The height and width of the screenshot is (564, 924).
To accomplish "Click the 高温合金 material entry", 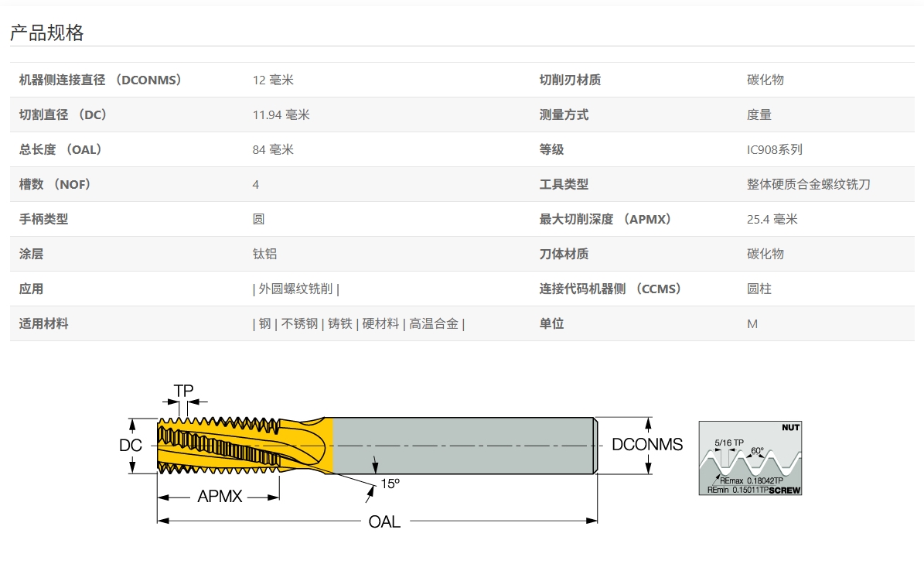I will (434, 323).
